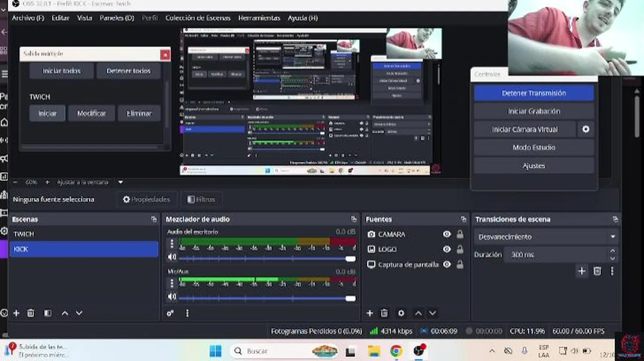Delete transition with trash icon
The image size is (644, 361).
[x=597, y=271]
